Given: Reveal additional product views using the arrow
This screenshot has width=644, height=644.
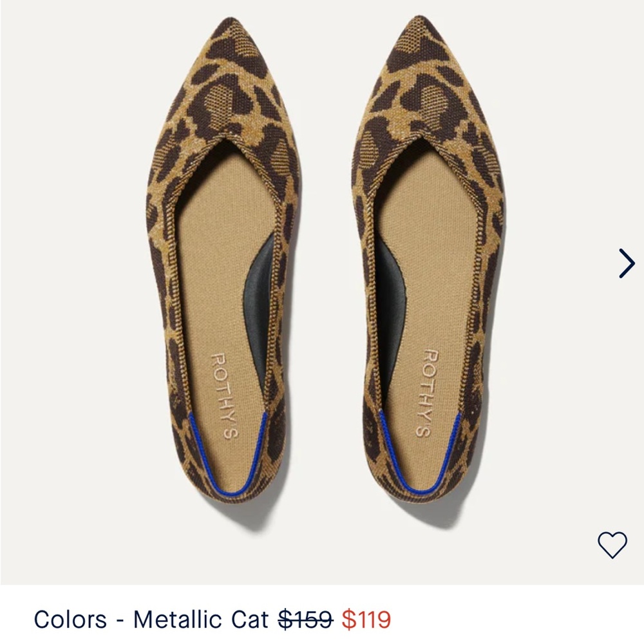Looking at the screenshot, I should pos(626,263).
